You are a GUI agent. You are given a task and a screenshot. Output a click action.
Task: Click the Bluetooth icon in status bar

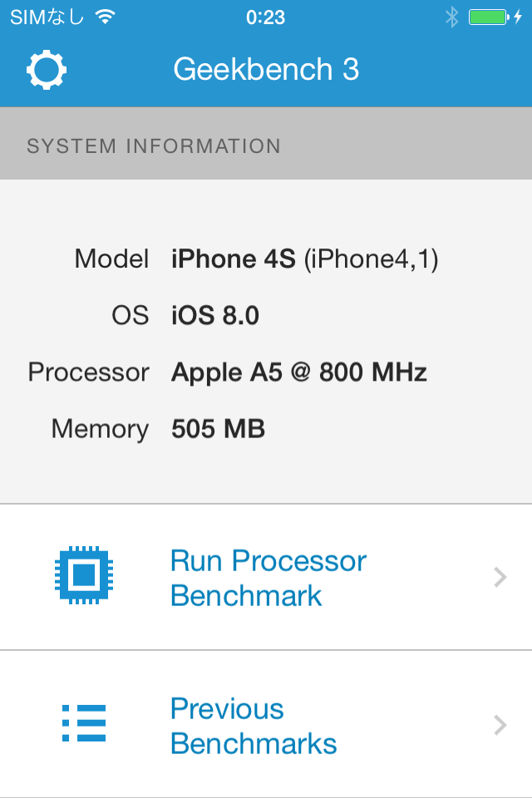(451, 17)
